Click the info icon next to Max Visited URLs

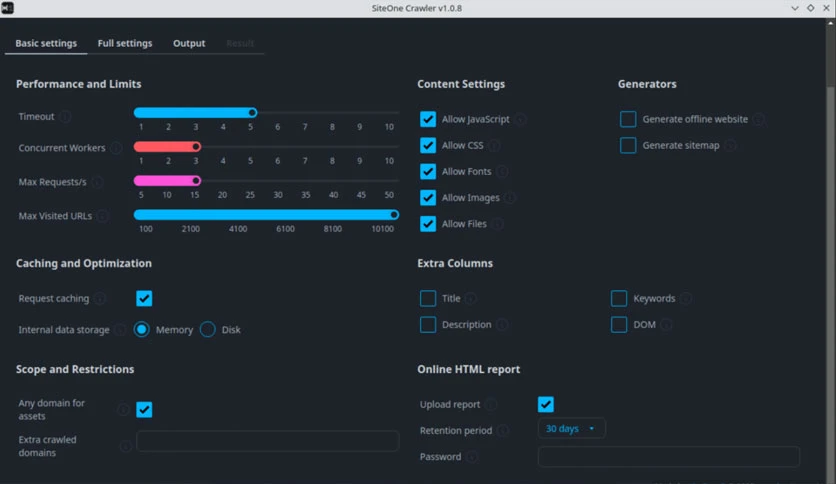[x=103, y=216]
